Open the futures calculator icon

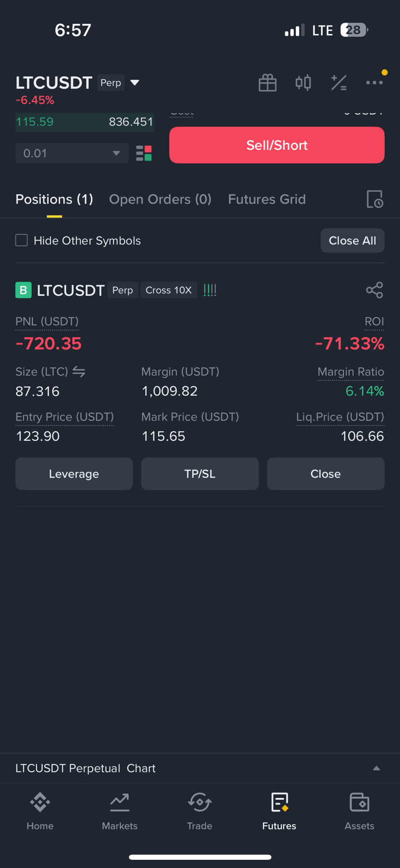(339, 83)
